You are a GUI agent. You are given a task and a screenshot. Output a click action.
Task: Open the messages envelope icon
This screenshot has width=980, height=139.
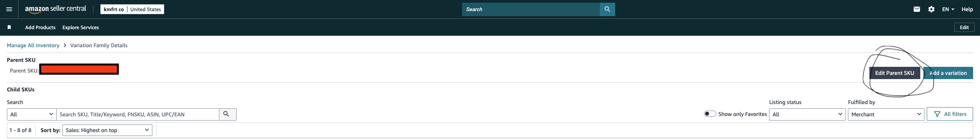coord(916,9)
